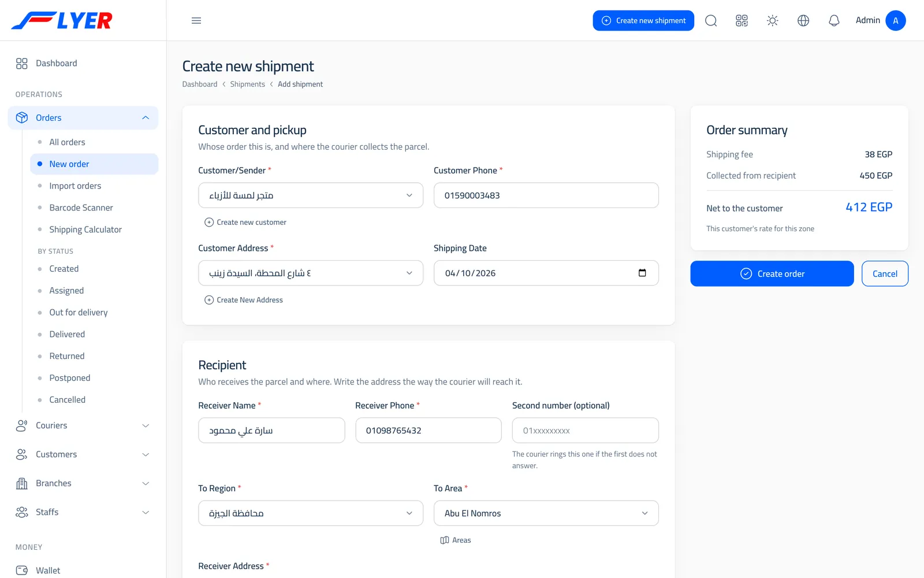Image resolution: width=924 pixels, height=578 pixels.
Task: Click the Areas link
Action: (456, 540)
